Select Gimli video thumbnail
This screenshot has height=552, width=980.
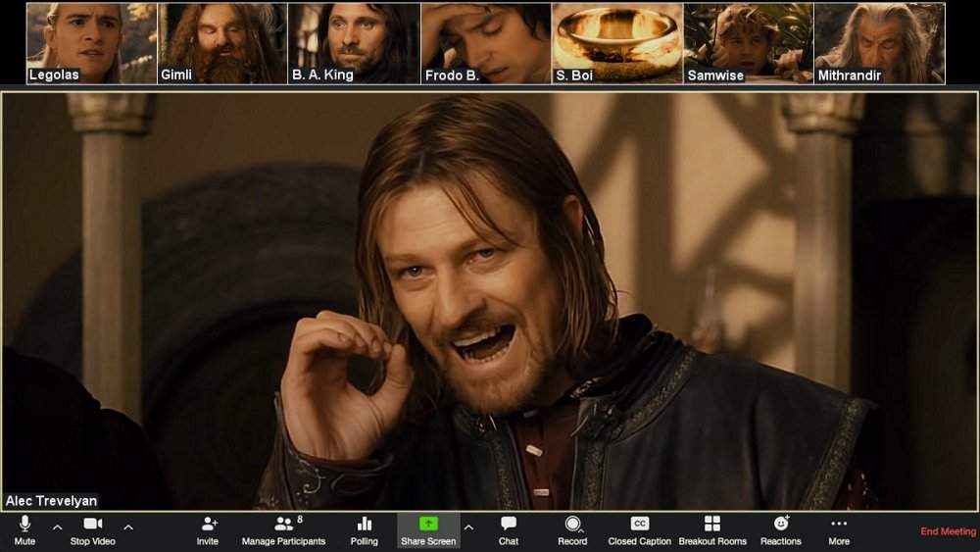(222, 43)
